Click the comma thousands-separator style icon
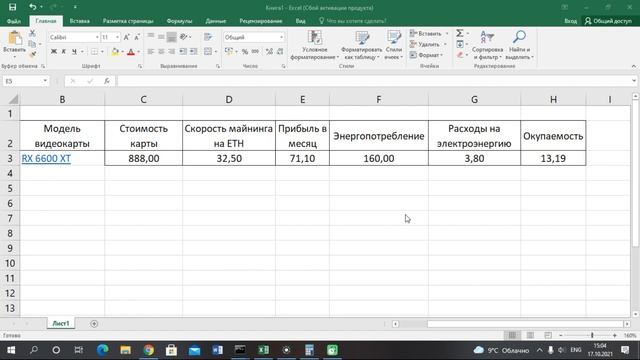Image resolution: width=640 pixels, height=360 pixels. pos(255,51)
